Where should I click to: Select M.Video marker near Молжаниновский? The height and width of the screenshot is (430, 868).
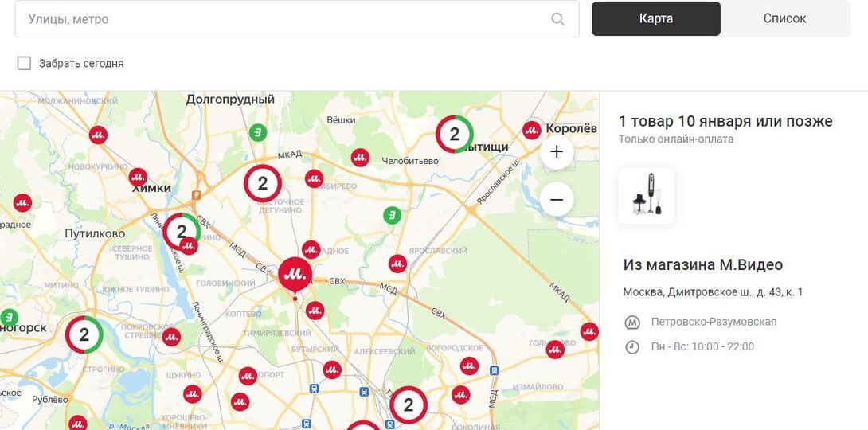coord(98,135)
